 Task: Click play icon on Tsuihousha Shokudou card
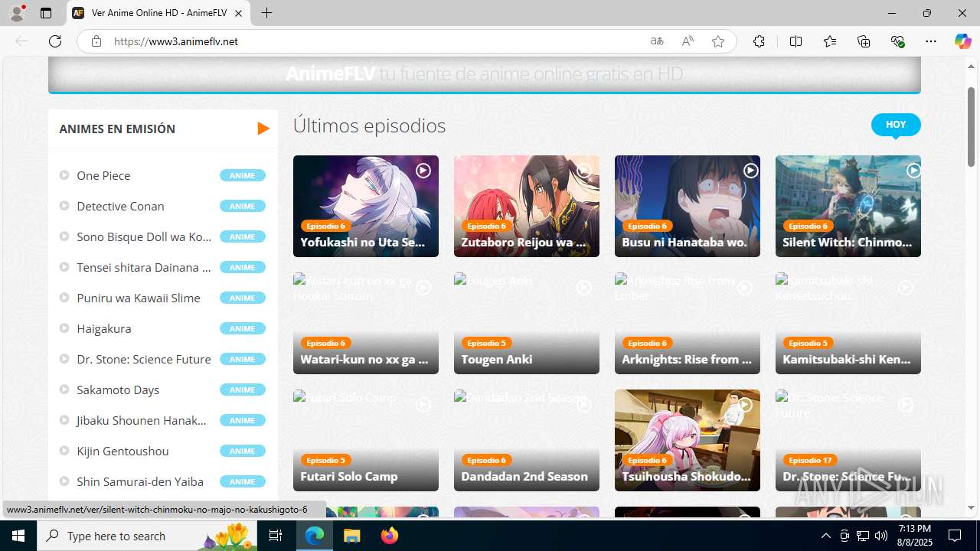point(745,405)
